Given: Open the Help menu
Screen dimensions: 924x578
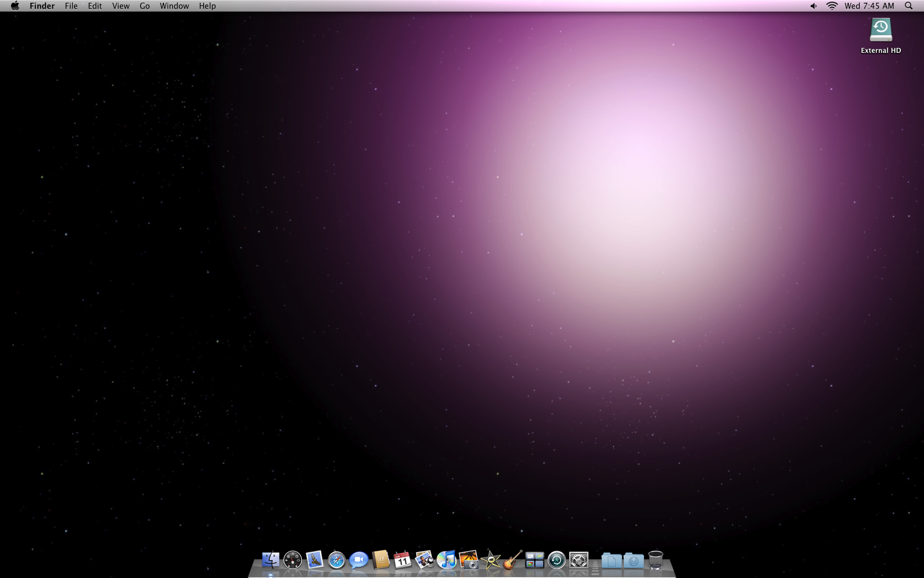Looking at the screenshot, I should (207, 6).
